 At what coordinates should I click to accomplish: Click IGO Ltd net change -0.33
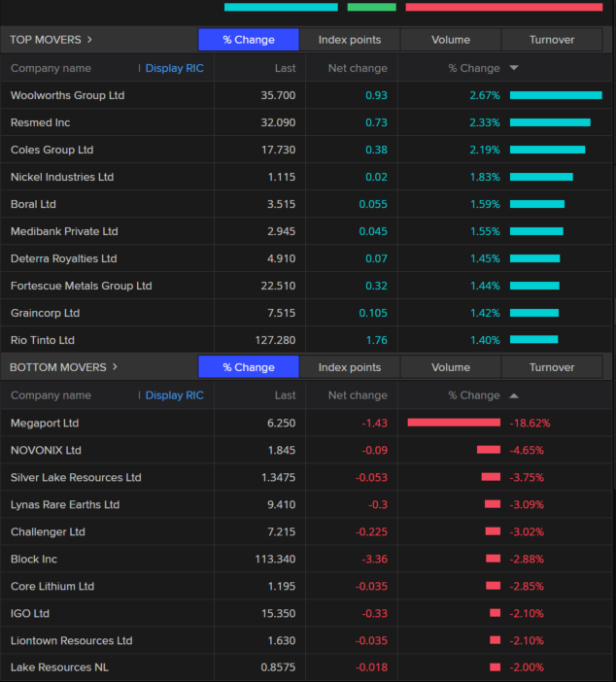coord(375,613)
